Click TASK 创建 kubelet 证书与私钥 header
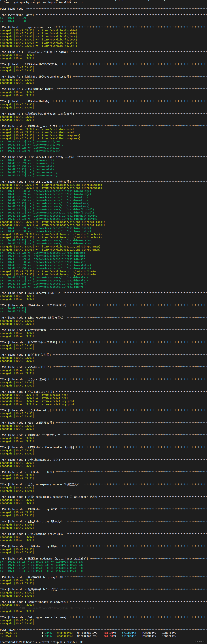 click(104, 317)
